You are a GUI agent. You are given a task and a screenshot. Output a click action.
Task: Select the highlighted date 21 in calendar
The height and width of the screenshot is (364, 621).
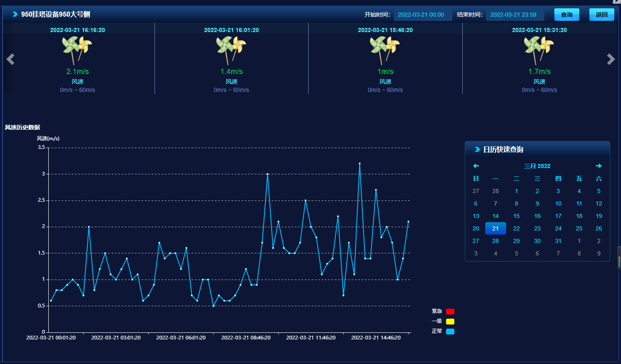click(495, 228)
